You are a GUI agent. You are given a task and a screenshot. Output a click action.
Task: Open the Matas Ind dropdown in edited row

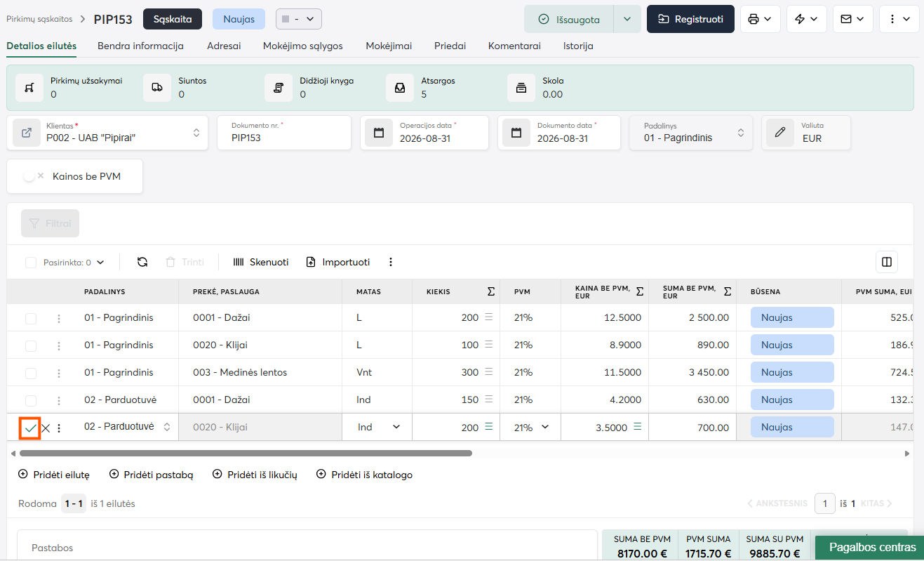(377, 427)
